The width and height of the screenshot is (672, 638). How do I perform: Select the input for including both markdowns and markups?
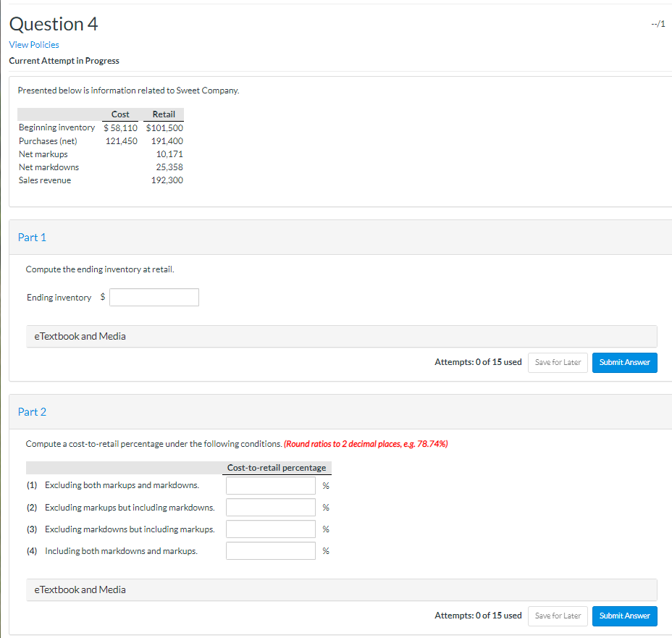[x=270, y=550]
